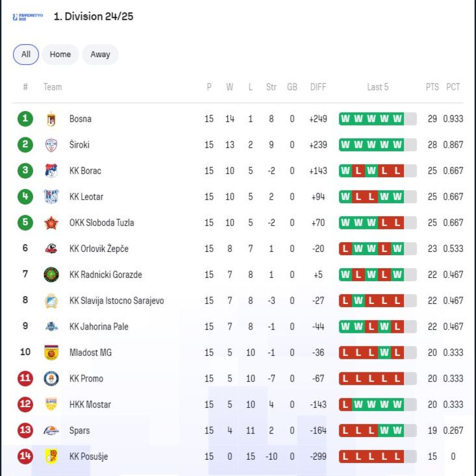Click the KK Borac team crest
The height and width of the screenshot is (476, 476).
click(51, 171)
